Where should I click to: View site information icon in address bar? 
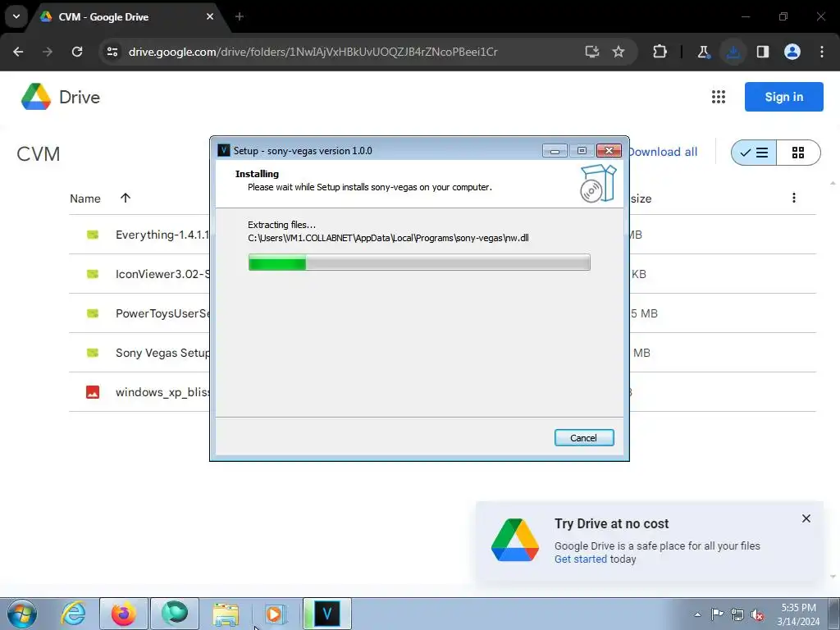112,52
